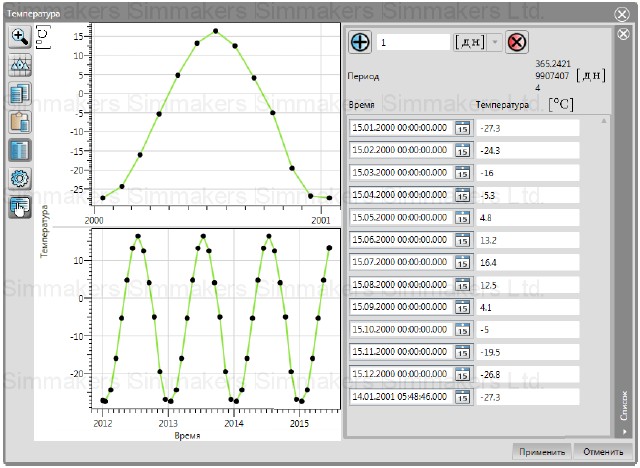Image resolution: width=640 pixels, height=468 pixels.
Task: Click the date field 15.06.2000 00:00:00.000
Action: coord(402,240)
